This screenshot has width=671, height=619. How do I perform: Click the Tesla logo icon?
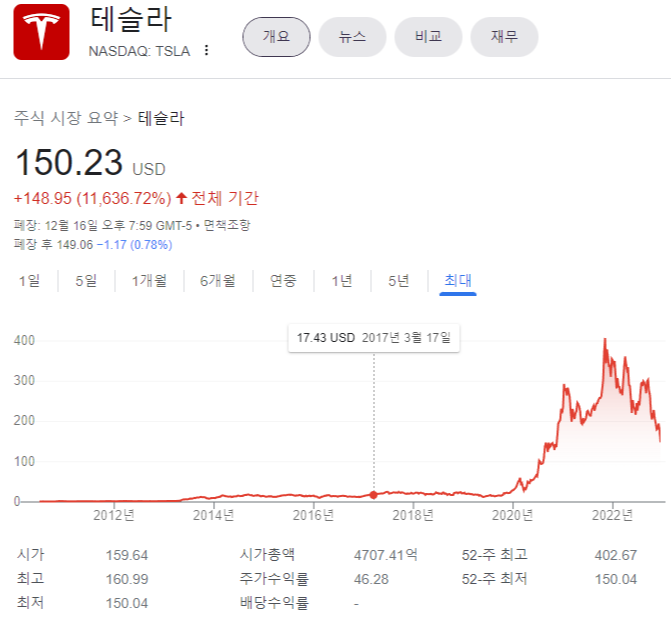[x=41, y=32]
